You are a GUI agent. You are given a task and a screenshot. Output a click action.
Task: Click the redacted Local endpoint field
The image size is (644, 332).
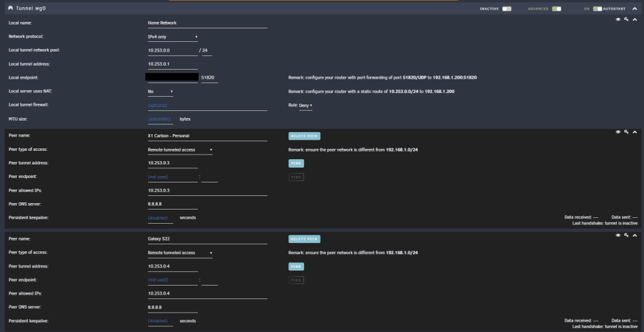172,77
